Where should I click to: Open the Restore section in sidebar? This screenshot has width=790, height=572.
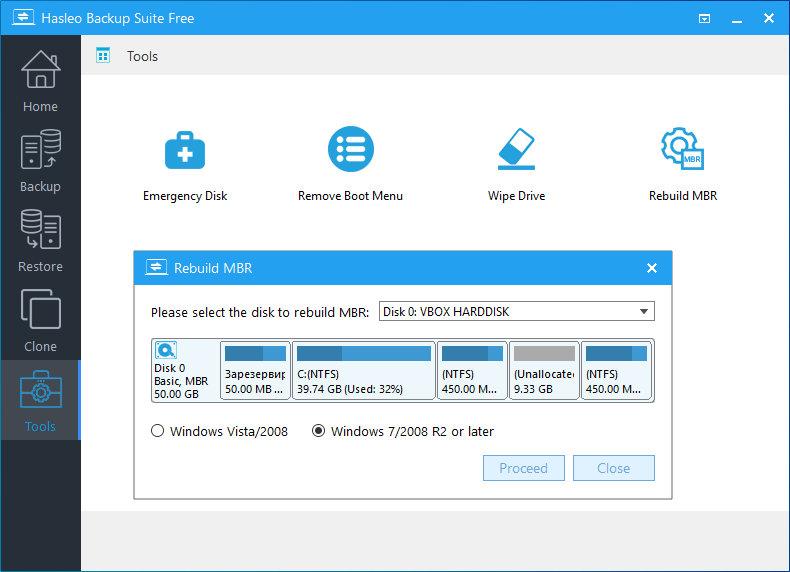click(40, 241)
